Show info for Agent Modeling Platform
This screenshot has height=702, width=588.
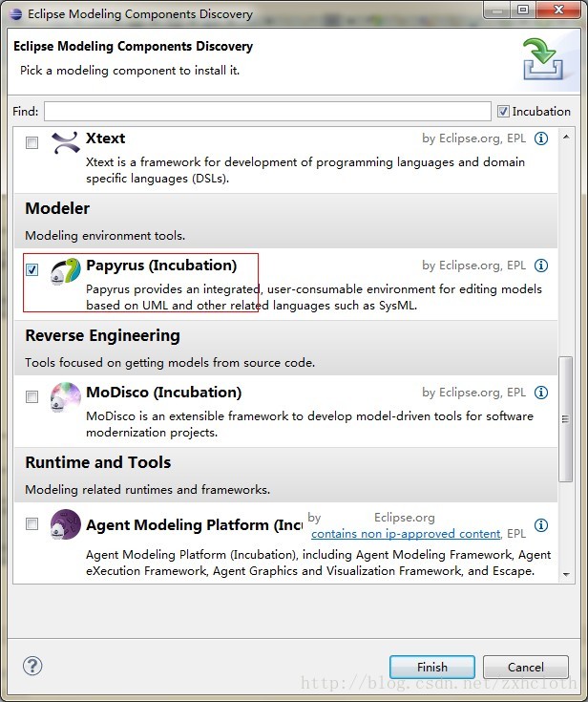[541, 524]
